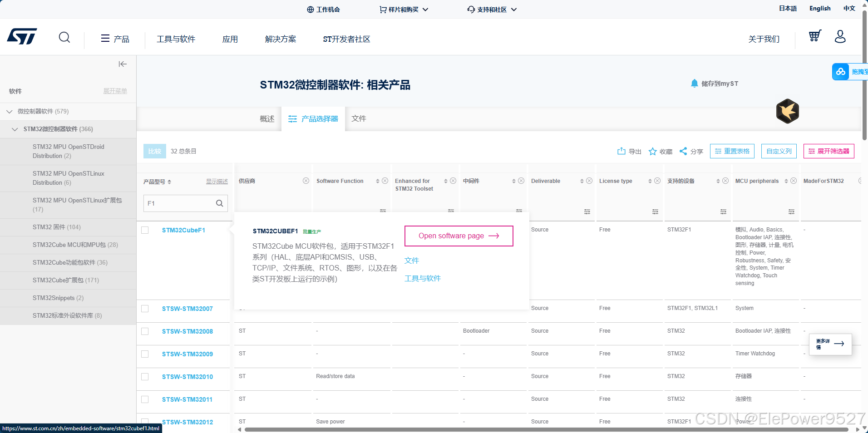Open Deliverable column filter icon
The height and width of the screenshot is (433, 868).
(587, 212)
